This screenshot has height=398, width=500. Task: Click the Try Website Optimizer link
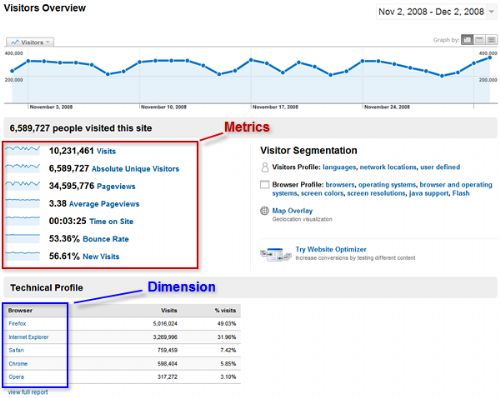(331, 249)
